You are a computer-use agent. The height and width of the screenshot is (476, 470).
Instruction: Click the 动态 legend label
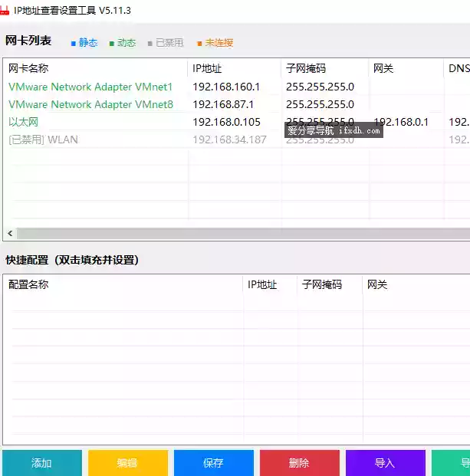coord(127,43)
